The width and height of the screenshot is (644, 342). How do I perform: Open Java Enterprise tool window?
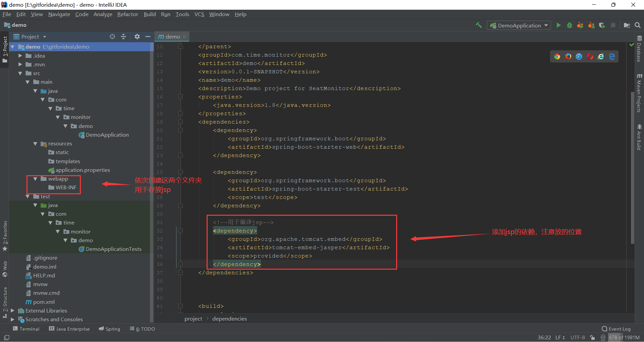(69, 329)
